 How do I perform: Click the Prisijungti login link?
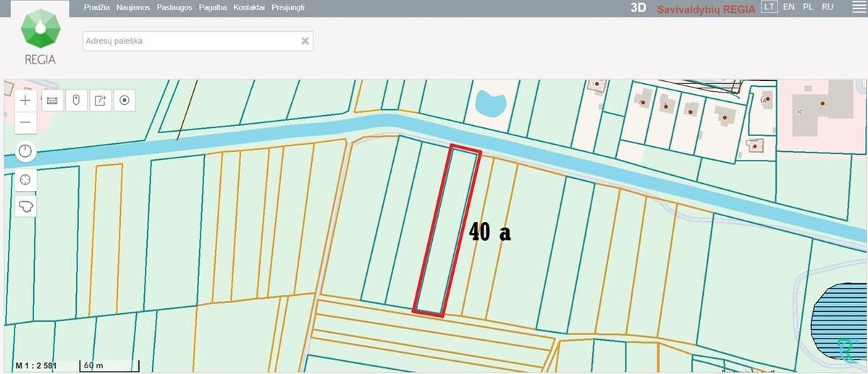[288, 8]
